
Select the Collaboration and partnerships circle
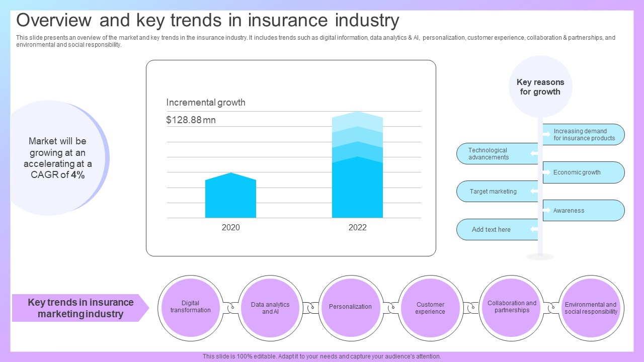[512, 308]
